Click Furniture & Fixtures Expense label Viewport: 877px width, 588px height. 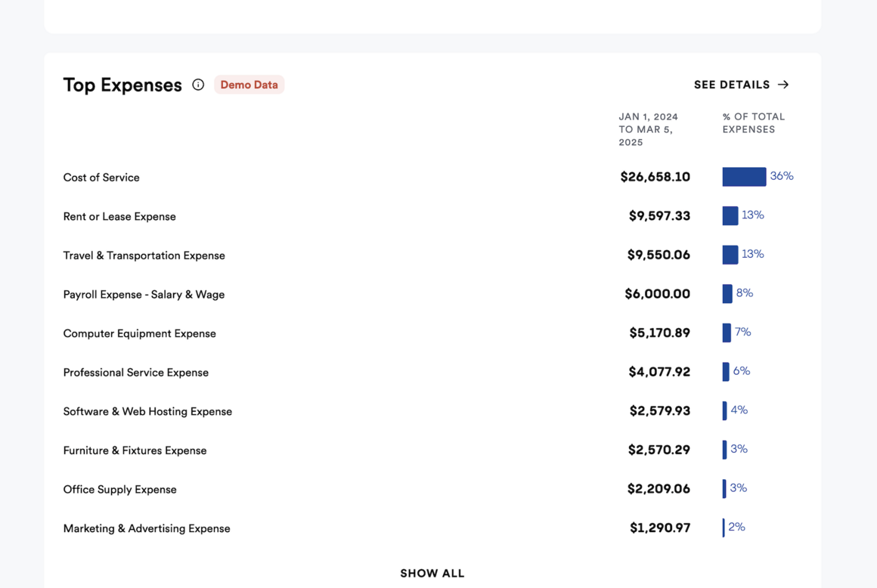click(x=135, y=450)
